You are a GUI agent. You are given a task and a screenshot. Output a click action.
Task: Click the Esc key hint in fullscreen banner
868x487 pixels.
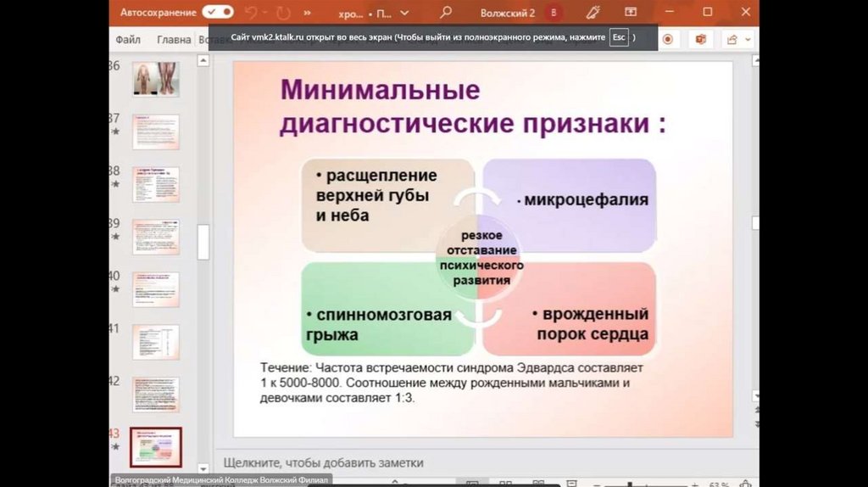pos(618,38)
